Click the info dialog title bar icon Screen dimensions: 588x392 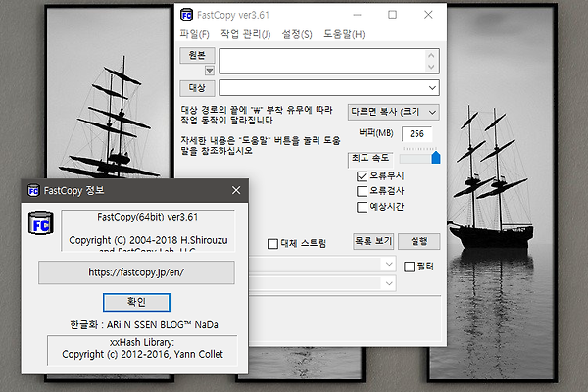33,190
